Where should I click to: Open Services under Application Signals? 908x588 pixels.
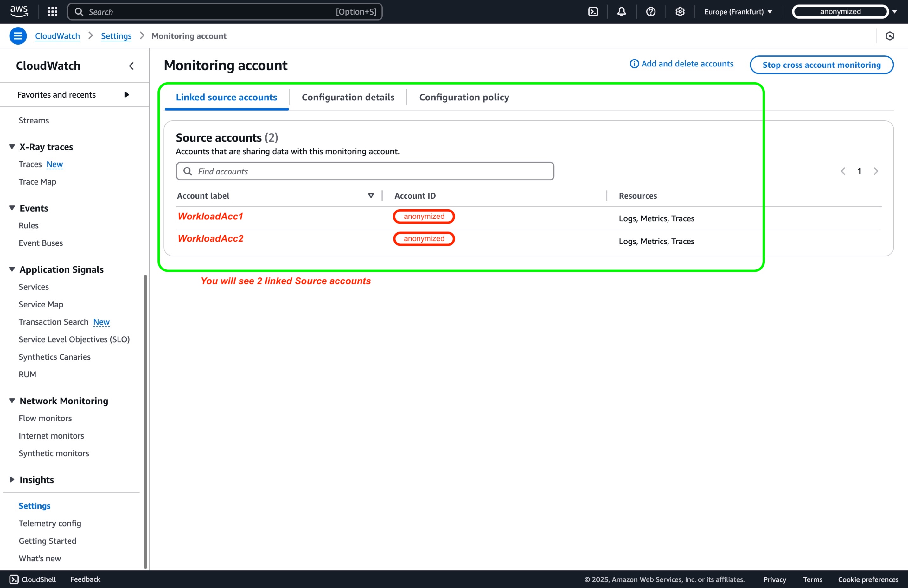[x=34, y=287]
